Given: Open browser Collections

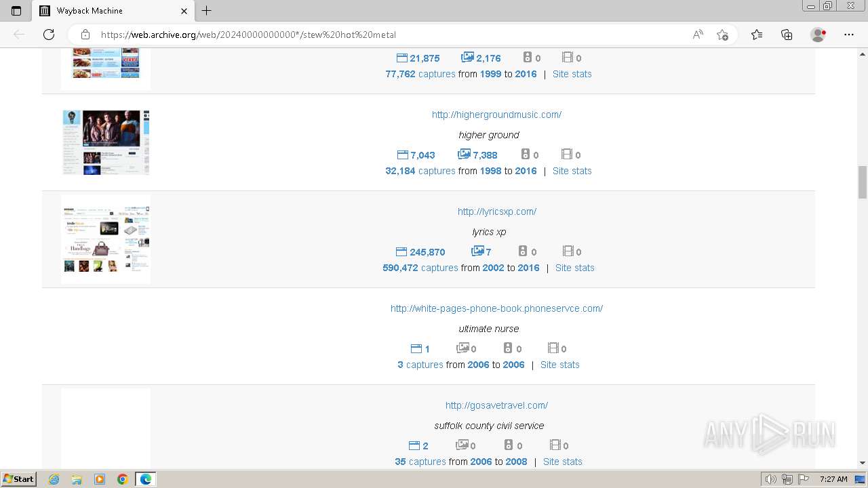Looking at the screenshot, I should 787,35.
